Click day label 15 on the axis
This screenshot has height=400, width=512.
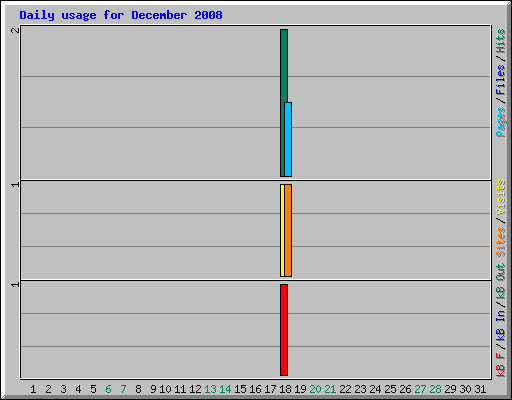240,389
